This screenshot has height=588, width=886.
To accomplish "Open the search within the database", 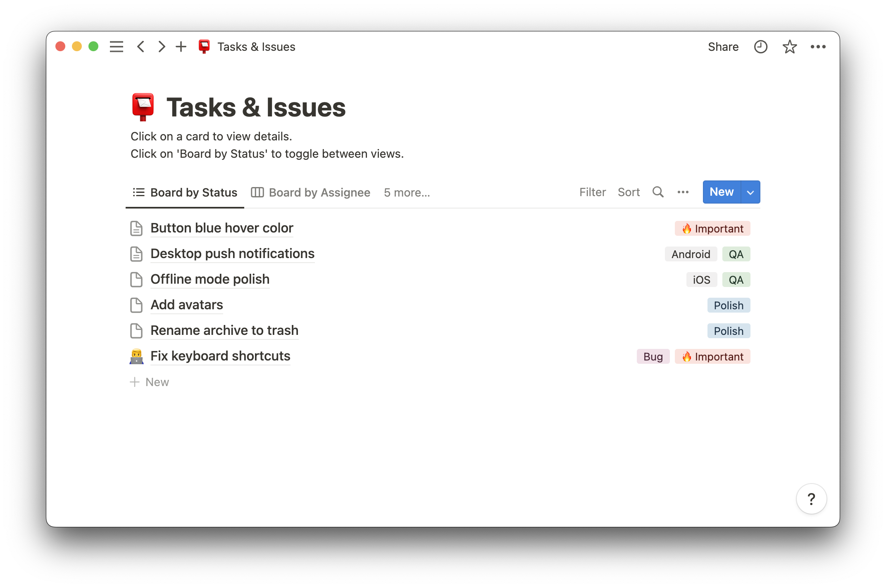I will 657,192.
